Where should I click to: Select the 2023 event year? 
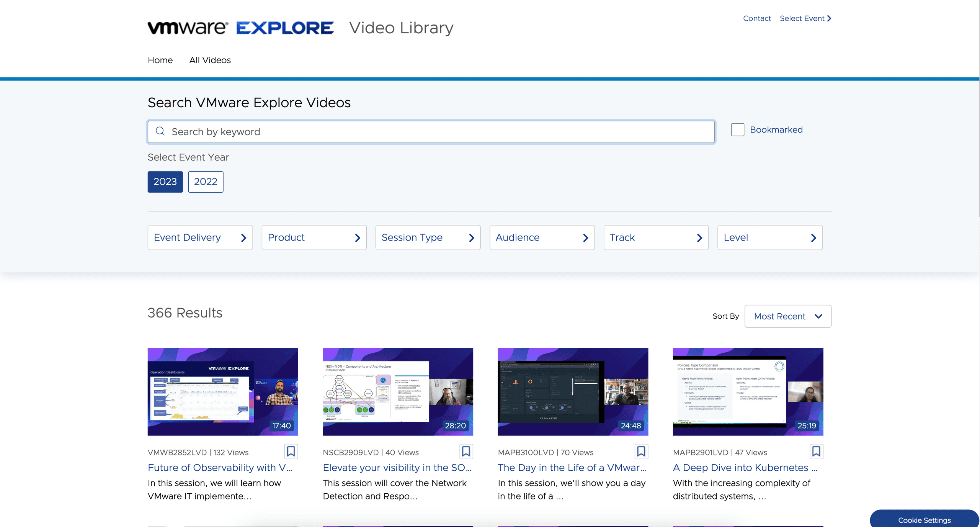[165, 182]
